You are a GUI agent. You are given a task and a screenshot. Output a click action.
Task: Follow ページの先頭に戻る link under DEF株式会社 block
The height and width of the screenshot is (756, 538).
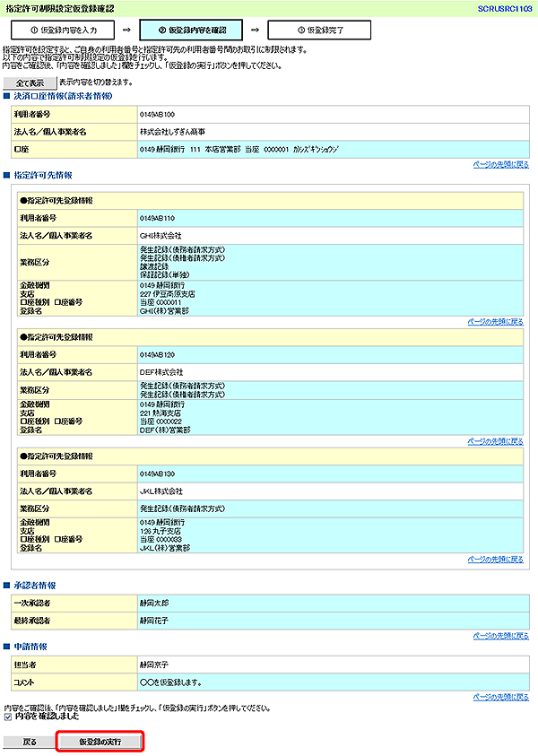pos(495,441)
